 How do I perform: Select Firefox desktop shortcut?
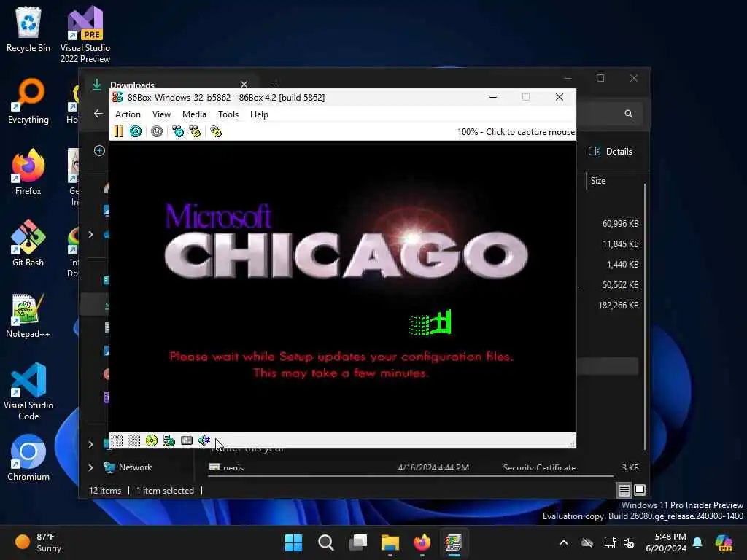[28, 172]
